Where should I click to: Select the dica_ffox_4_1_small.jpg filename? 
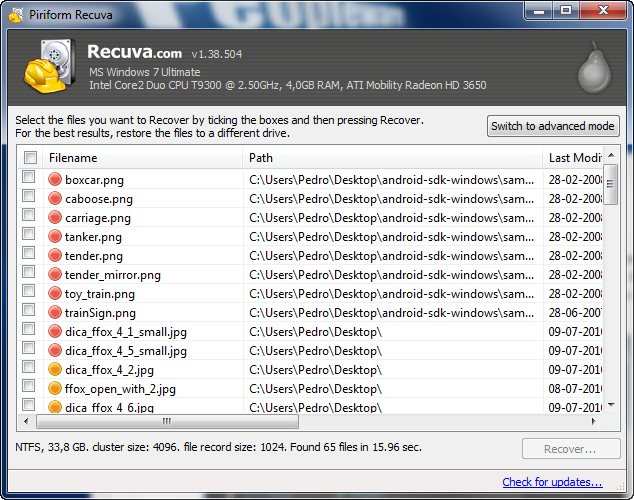(x=126, y=332)
